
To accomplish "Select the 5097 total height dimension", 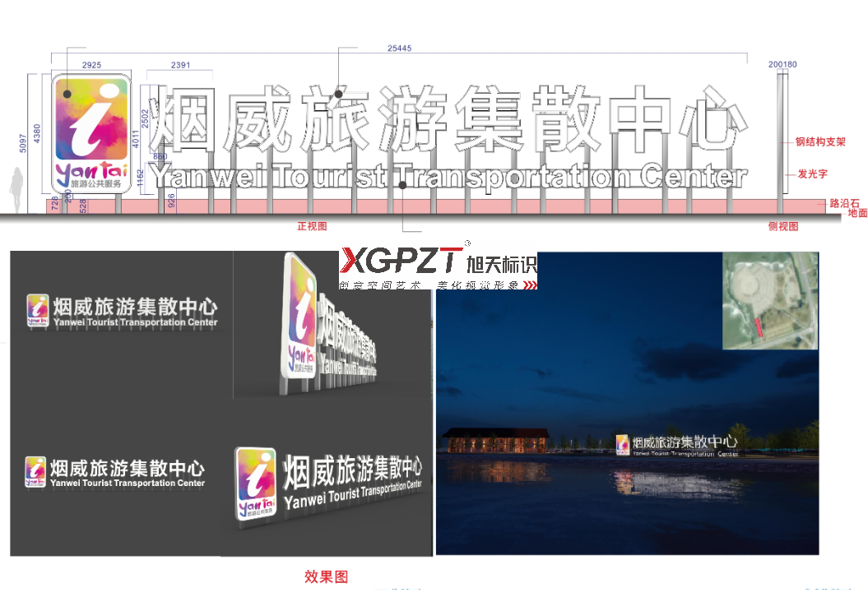I will tap(23, 143).
